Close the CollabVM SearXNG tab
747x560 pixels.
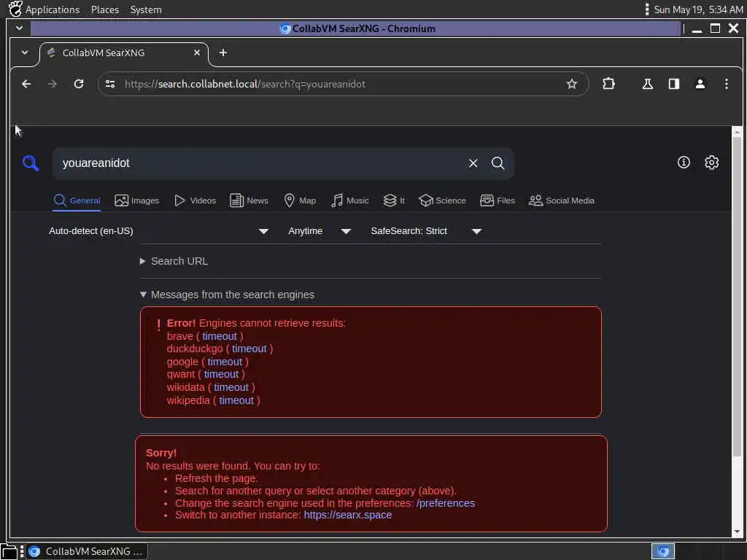coord(197,52)
